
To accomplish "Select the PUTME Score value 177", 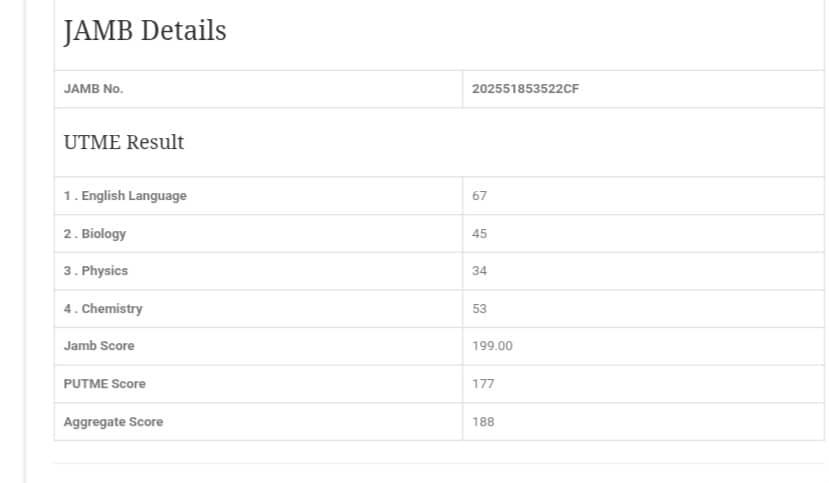I will coord(483,384).
